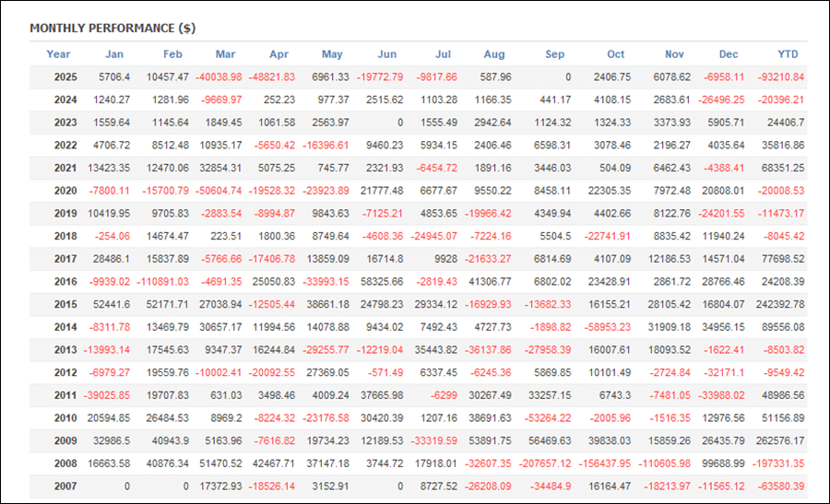This screenshot has height=504, width=830.
Task: Click the Monthly Performance ($) title
Action: (113, 29)
